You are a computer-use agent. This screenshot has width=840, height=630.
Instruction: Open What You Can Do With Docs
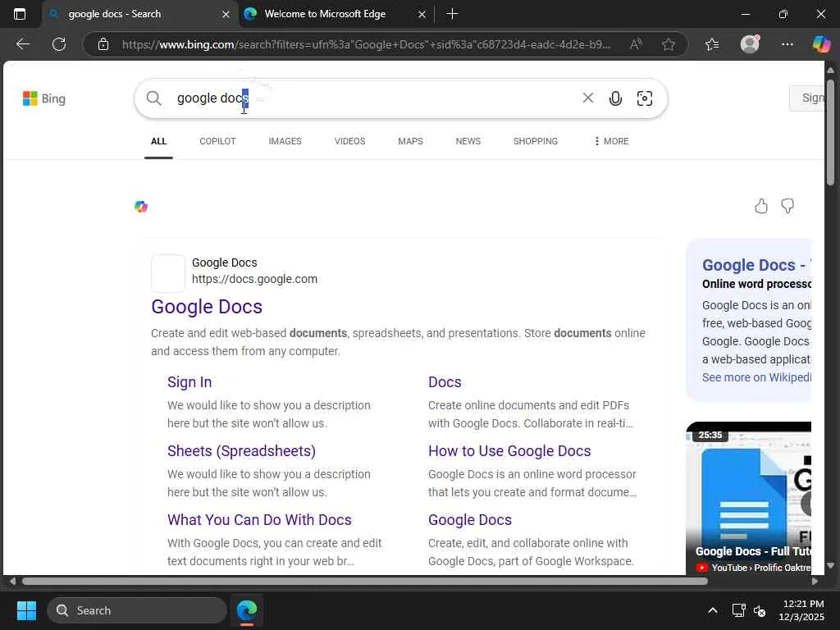click(x=259, y=520)
